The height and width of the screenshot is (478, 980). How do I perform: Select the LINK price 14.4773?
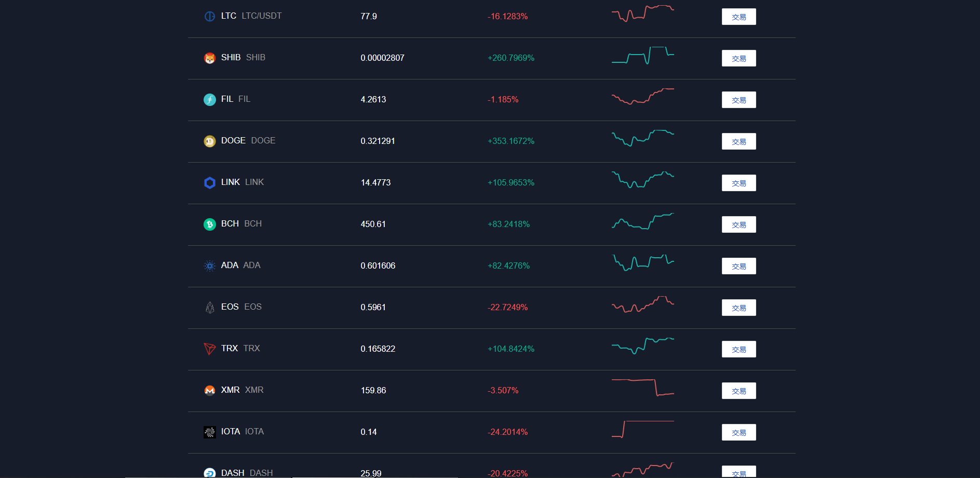[x=375, y=183]
